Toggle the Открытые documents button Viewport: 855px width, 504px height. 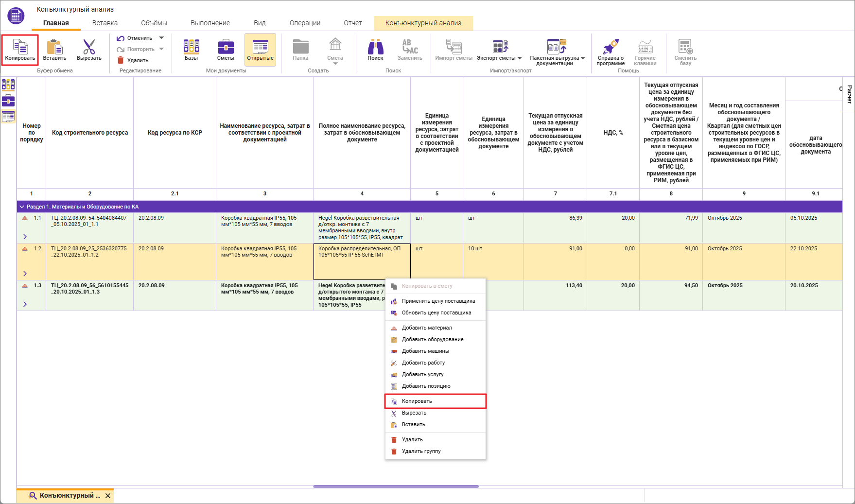click(x=260, y=50)
